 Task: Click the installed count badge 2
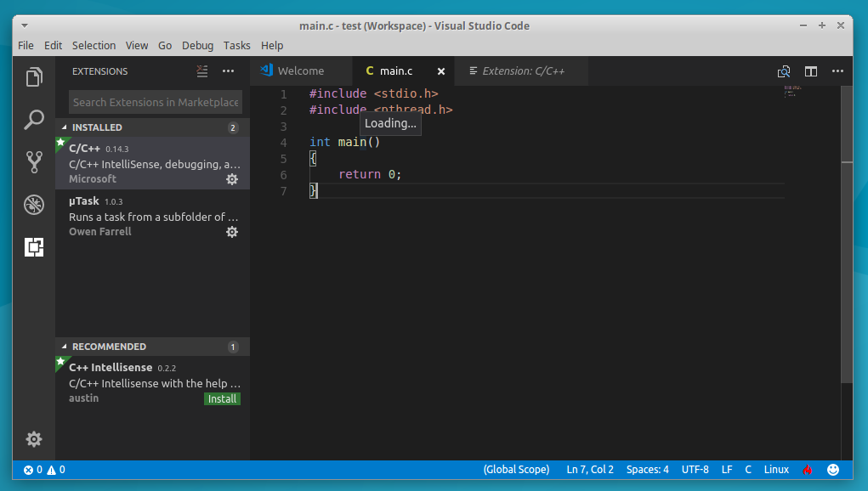click(233, 127)
